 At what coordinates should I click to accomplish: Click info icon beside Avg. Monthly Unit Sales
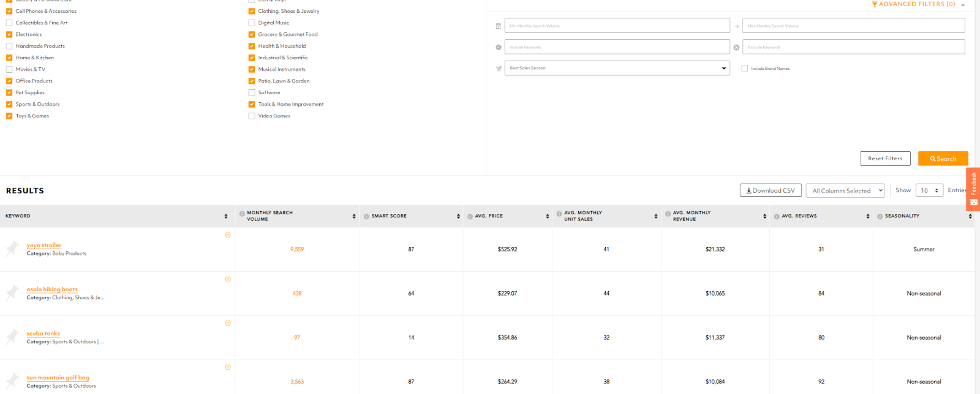click(559, 214)
